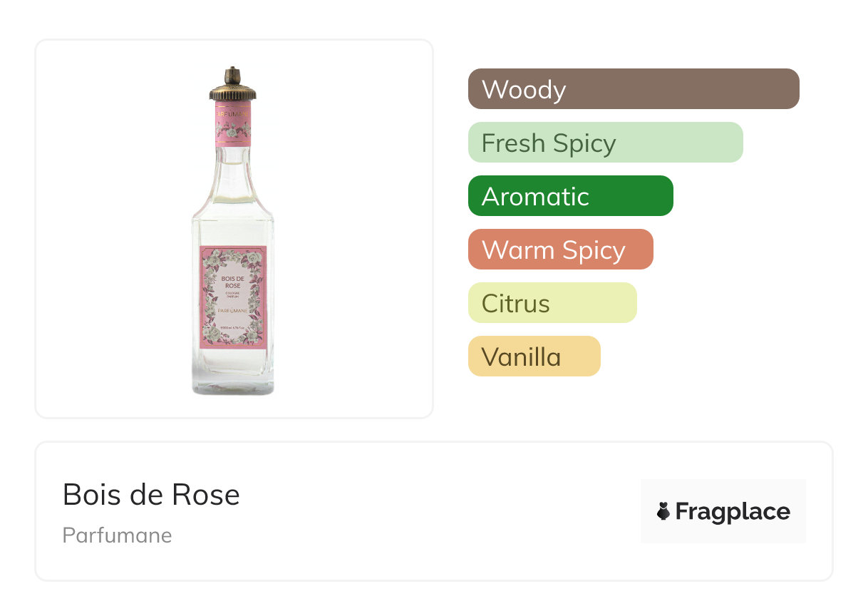Image resolution: width=868 pixels, height=616 pixels.
Task: Click the Vanilla accord bar
Action: pos(534,356)
